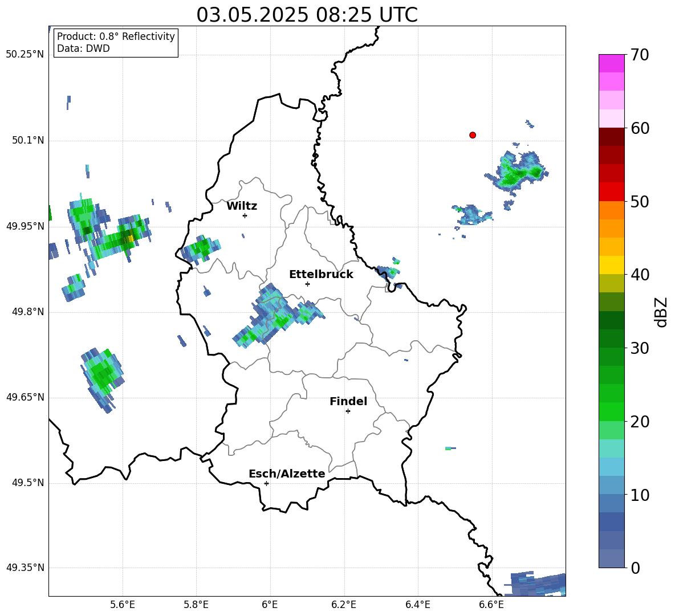
Task: Click the green echo southeast of the red dot
Action: [x=519, y=171]
